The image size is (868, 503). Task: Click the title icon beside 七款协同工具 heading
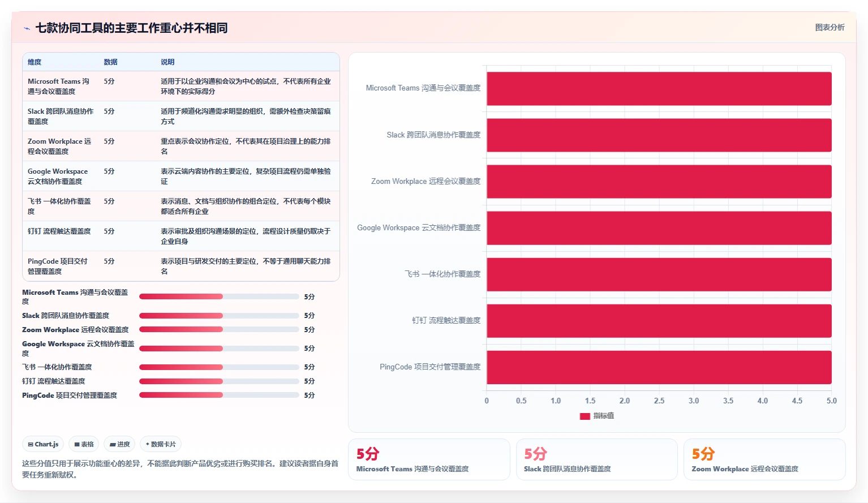pyautogui.click(x=27, y=28)
